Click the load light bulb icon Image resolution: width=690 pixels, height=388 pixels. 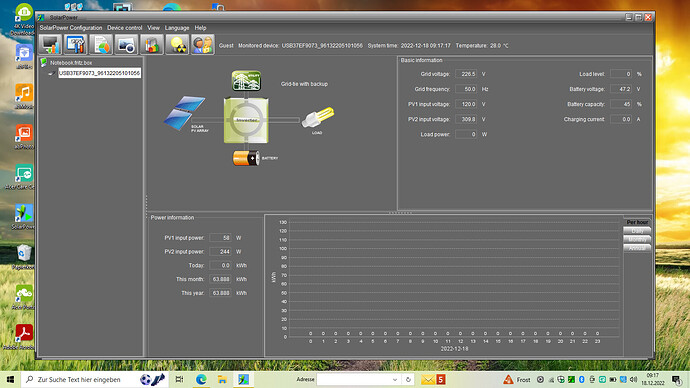[x=318, y=118]
